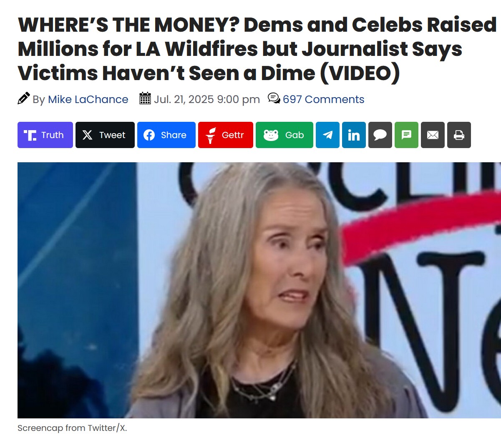The height and width of the screenshot is (448, 501).
Task: Share the article on Gab
Action: click(x=284, y=135)
